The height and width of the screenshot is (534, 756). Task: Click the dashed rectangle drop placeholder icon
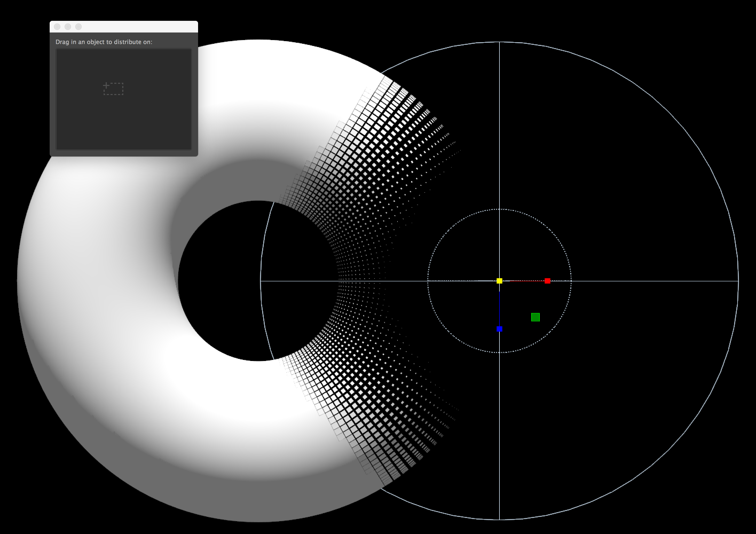(113, 89)
